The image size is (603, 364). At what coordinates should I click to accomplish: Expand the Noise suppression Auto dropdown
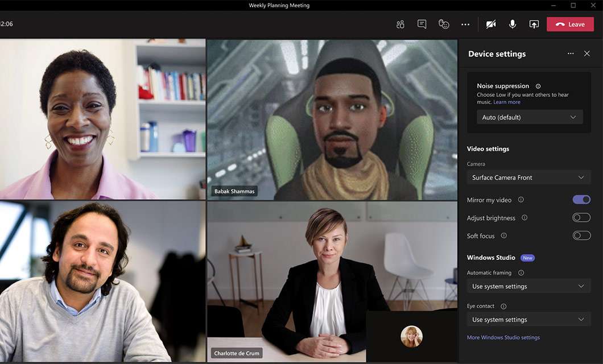coord(529,117)
